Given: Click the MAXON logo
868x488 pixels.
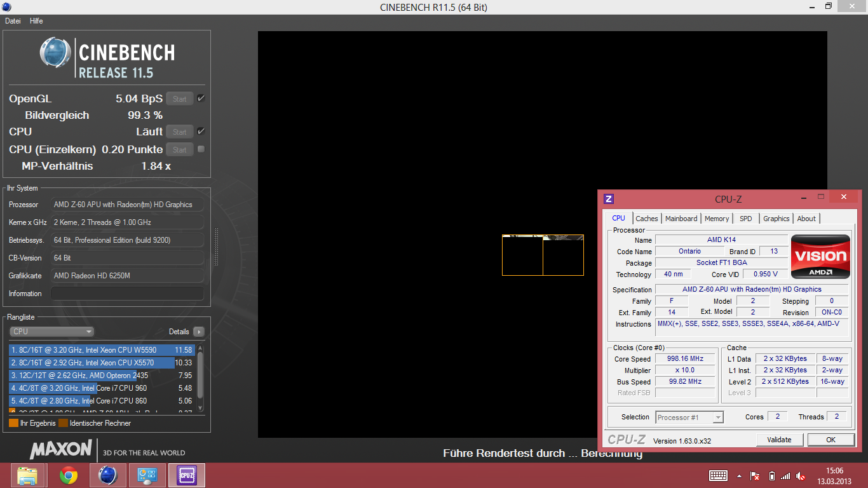Looking at the screenshot, I should tap(61, 449).
